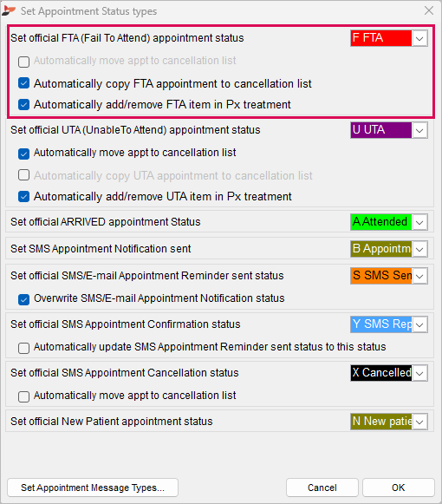Click Set Appointment Message Types button
The width and height of the screenshot is (442, 504).
(x=93, y=488)
